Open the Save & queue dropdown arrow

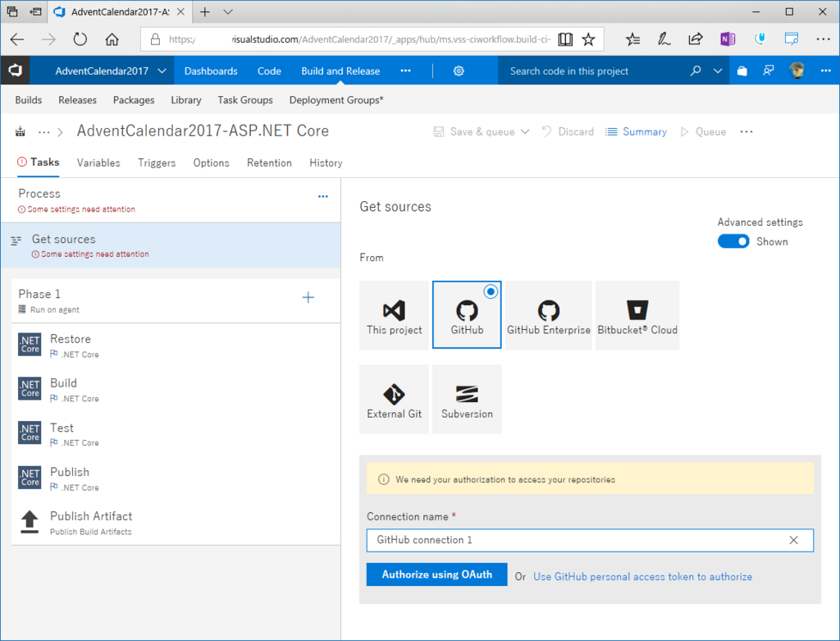click(x=525, y=132)
